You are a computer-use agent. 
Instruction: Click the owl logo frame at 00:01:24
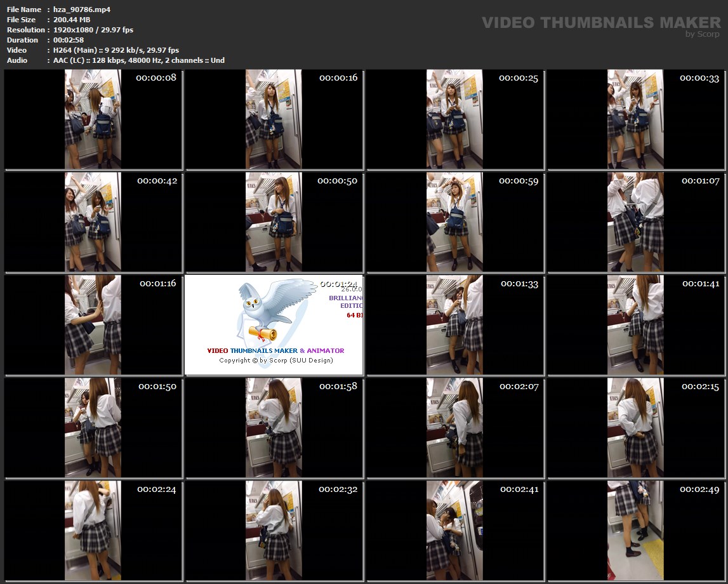[x=274, y=325]
